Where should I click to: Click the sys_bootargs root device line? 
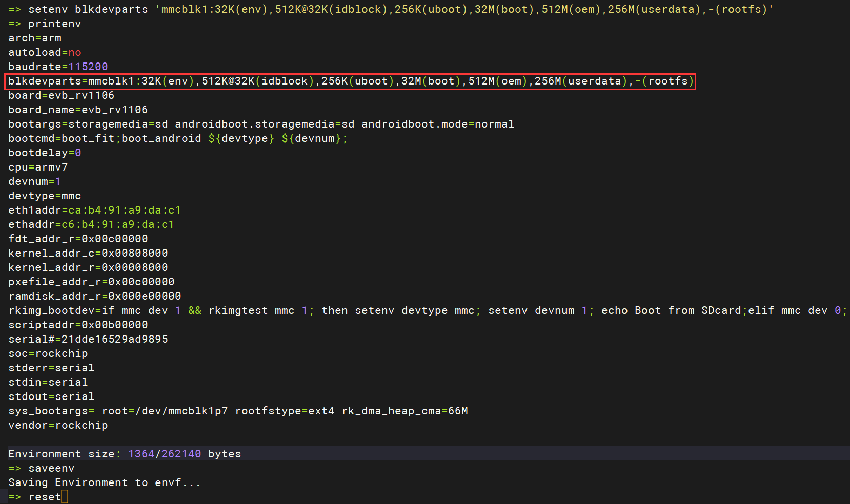point(238,411)
